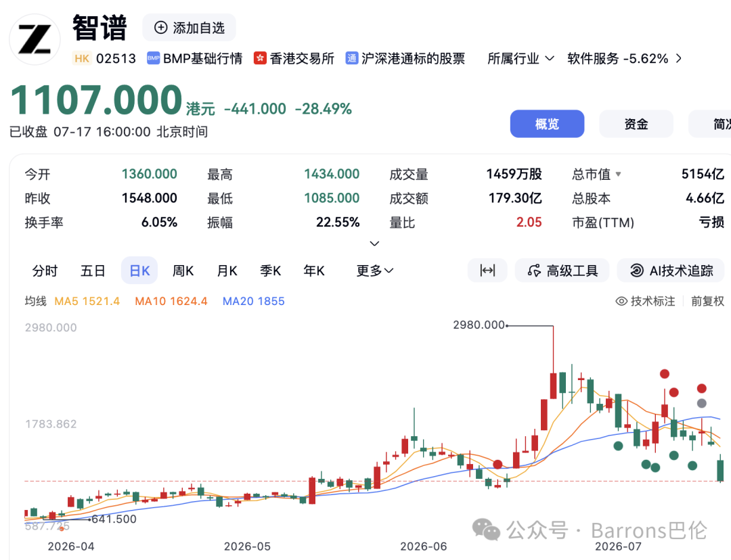Select the 年K chart tab
The width and height of the screenshot is (731, 560).
(x=314, y=271)
